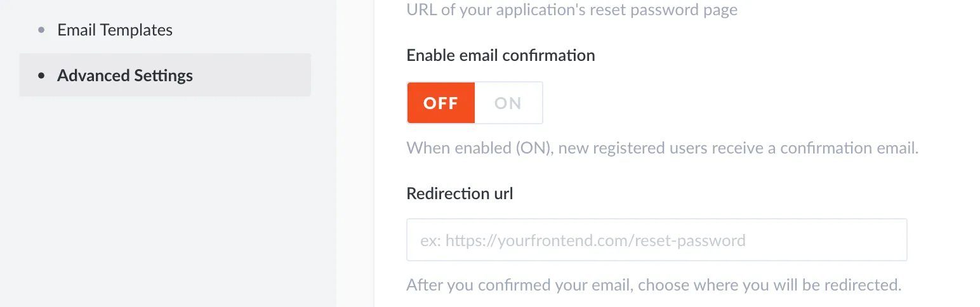The image size is (980, 307).
Task: Click the "Redirection url" field label
Action: tap(460, 193)
